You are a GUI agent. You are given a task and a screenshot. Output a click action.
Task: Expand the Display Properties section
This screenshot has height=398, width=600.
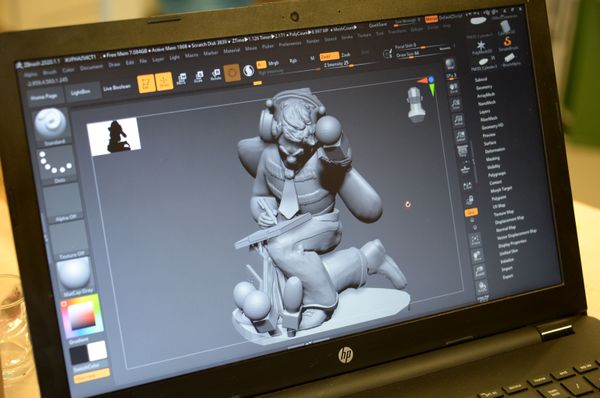pyautogui.click(x=512, y=243)
